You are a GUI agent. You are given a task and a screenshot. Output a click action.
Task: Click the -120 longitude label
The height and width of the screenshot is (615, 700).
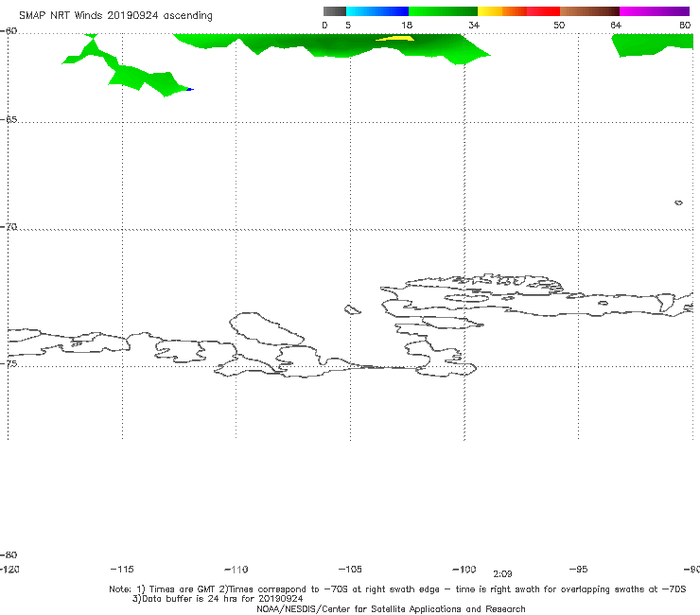(9, 570)
